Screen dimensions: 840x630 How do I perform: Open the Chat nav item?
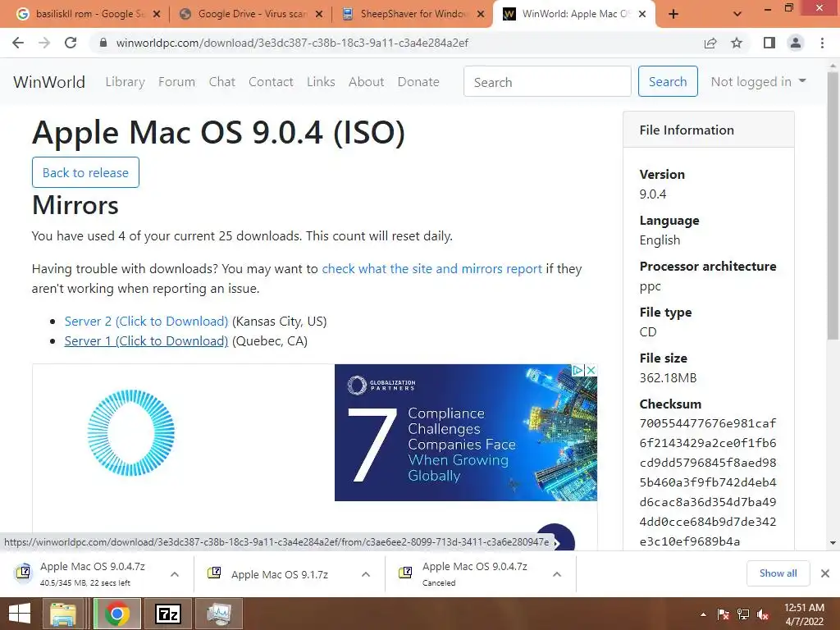point(221,82)
